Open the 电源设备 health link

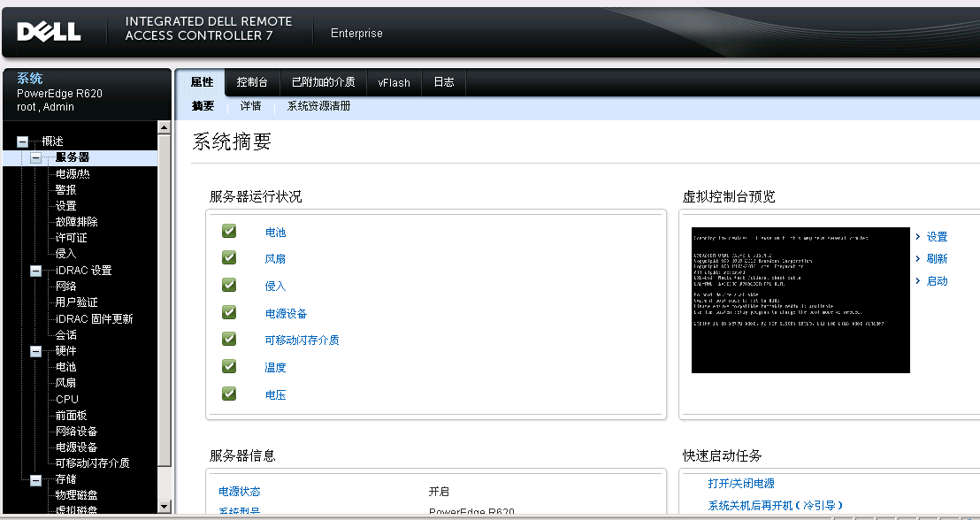pyautogui.click(x=287, y=314)
